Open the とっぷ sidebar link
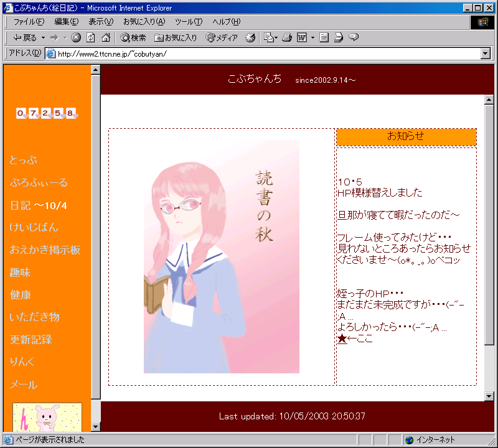 tap(23, 160)
